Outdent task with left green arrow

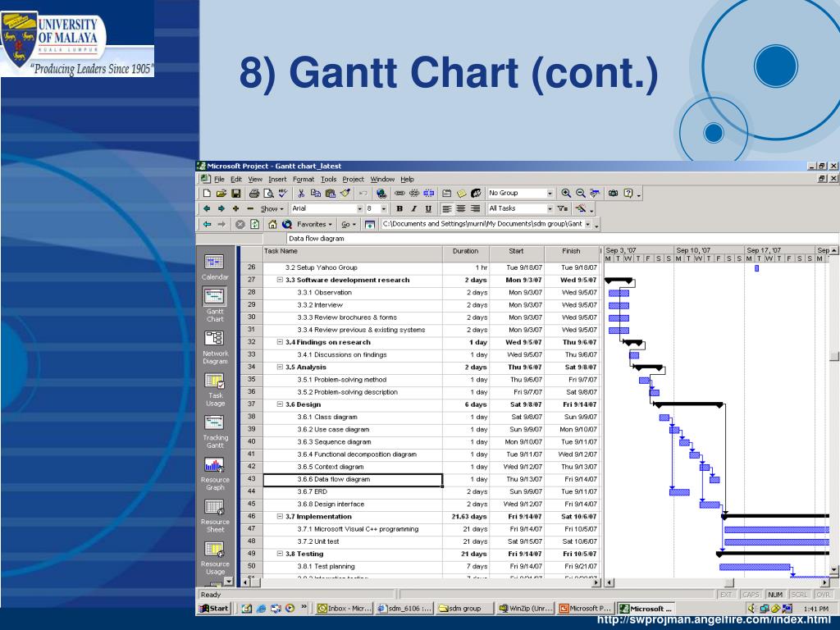point(207,208)
